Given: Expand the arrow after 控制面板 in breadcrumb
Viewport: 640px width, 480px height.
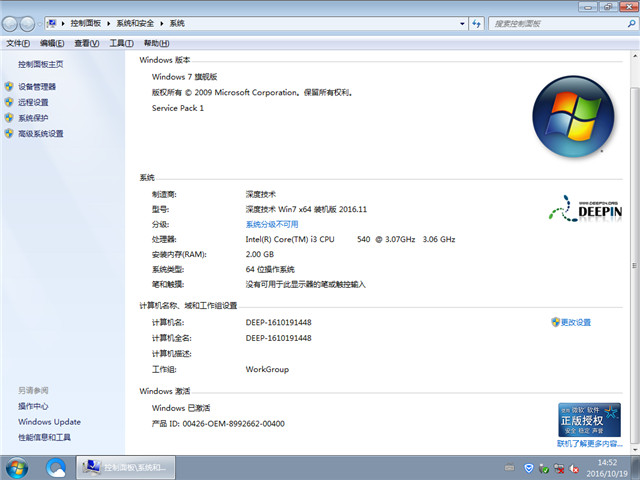Looking at the screenshot, I should click(x=110, y=22).
